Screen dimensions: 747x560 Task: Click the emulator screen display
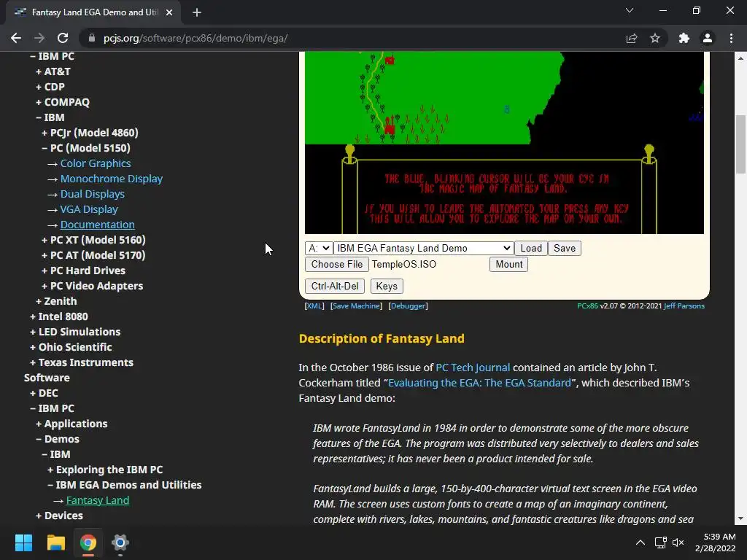(x=504, y=142)
